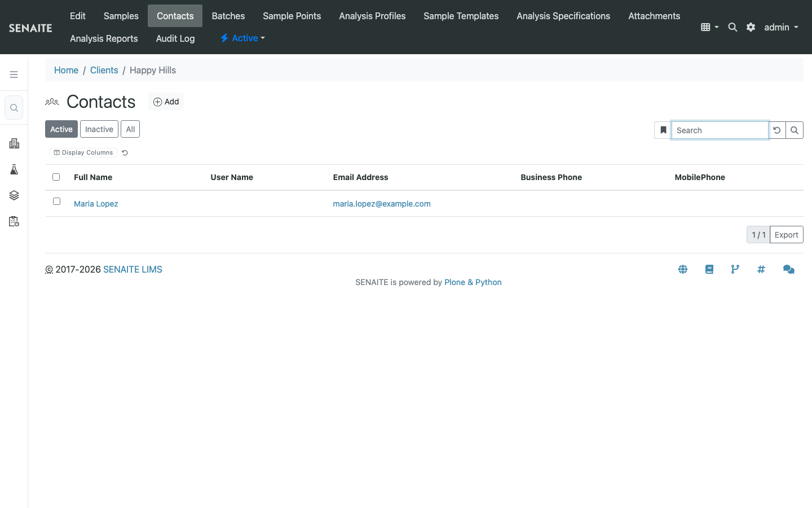Open the Samples flask icon in the sidebar
The height and width of the screenshot is (508, 812).
tap(14, 169)
